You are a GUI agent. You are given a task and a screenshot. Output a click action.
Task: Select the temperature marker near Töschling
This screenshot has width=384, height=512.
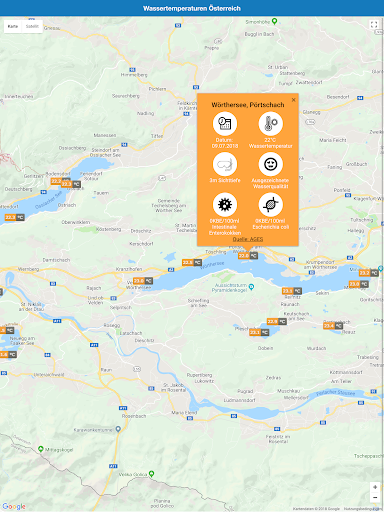tap(192, 262)
